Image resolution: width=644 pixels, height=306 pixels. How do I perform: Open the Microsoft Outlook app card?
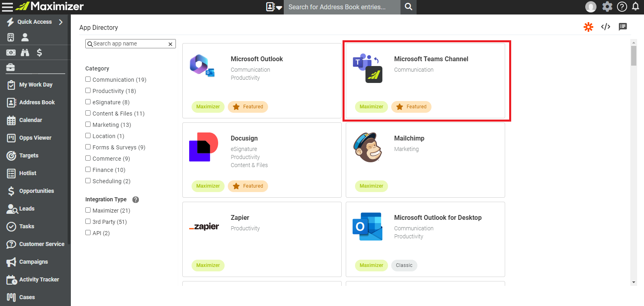[262, 81]
